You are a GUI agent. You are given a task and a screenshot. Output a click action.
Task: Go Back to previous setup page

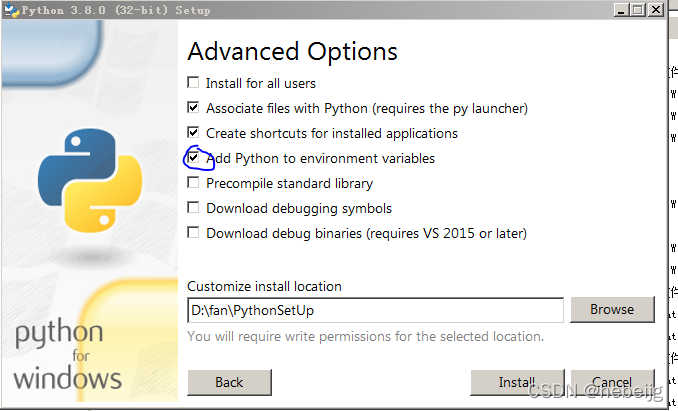point(229,382)
